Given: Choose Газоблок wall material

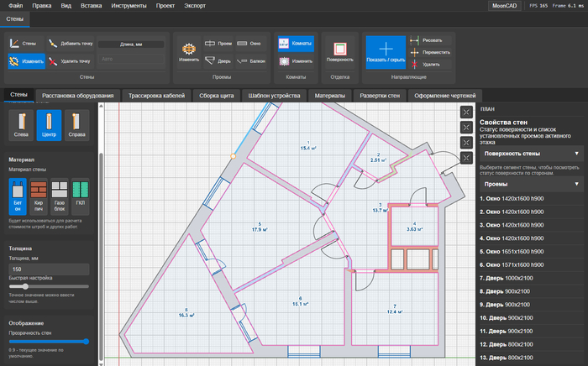Looking at the screenshot, I should [60, 196].
